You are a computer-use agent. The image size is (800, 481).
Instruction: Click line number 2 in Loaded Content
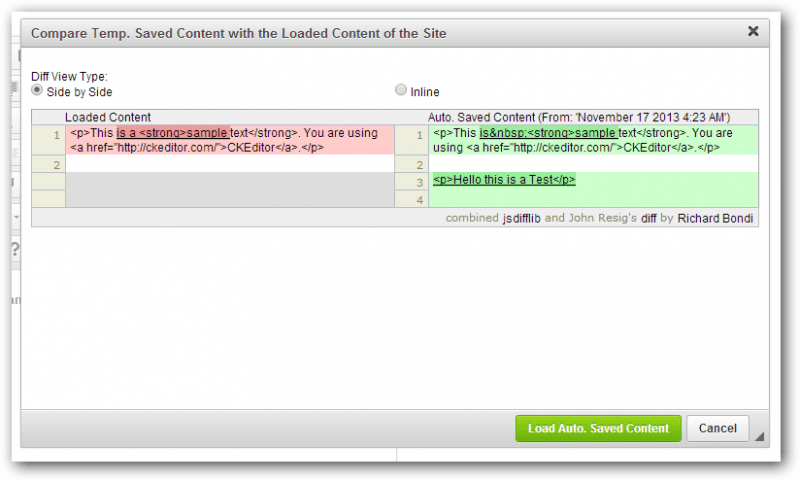point(56,164)
